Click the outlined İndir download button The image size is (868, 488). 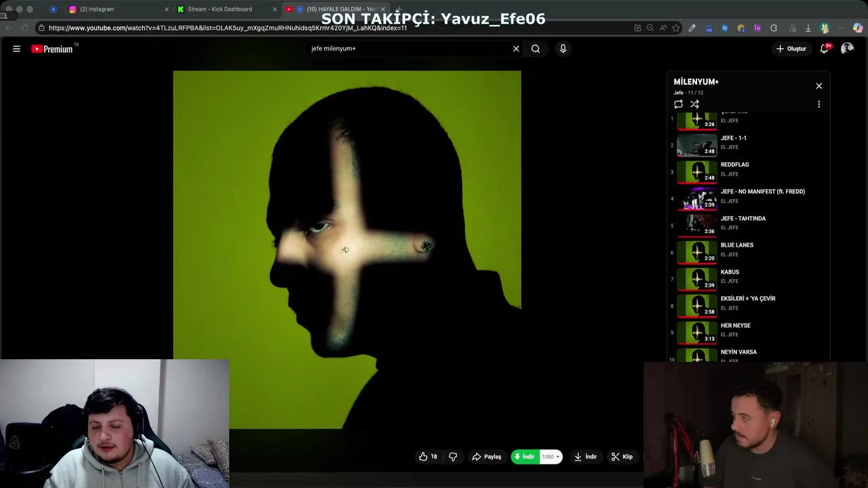[x=585, y=457]
